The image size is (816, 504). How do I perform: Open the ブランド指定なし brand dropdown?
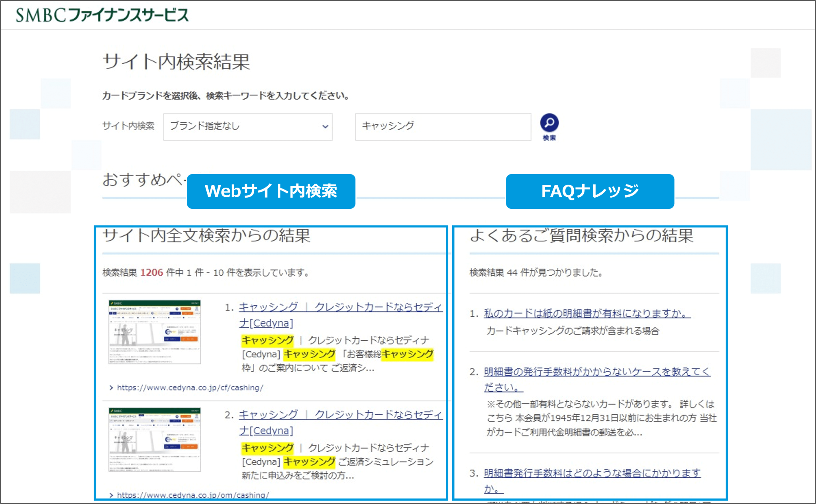pos(248,127)
